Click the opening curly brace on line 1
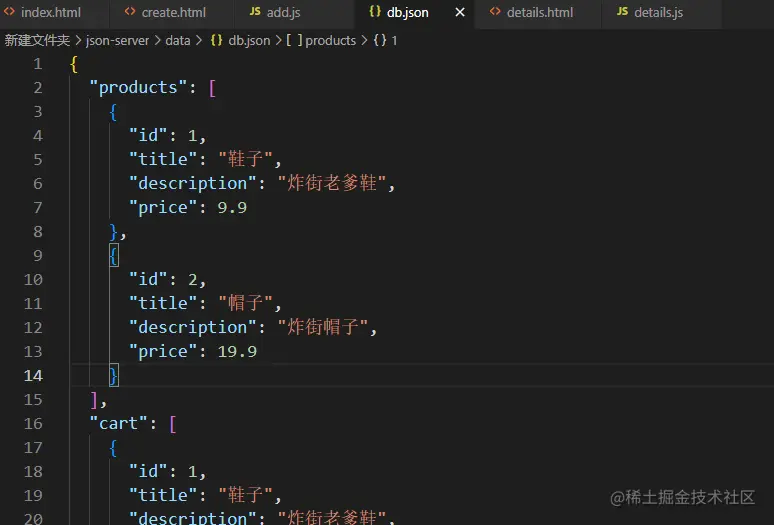The height and width of the screenshot is (525, 774). pos(74,64)
